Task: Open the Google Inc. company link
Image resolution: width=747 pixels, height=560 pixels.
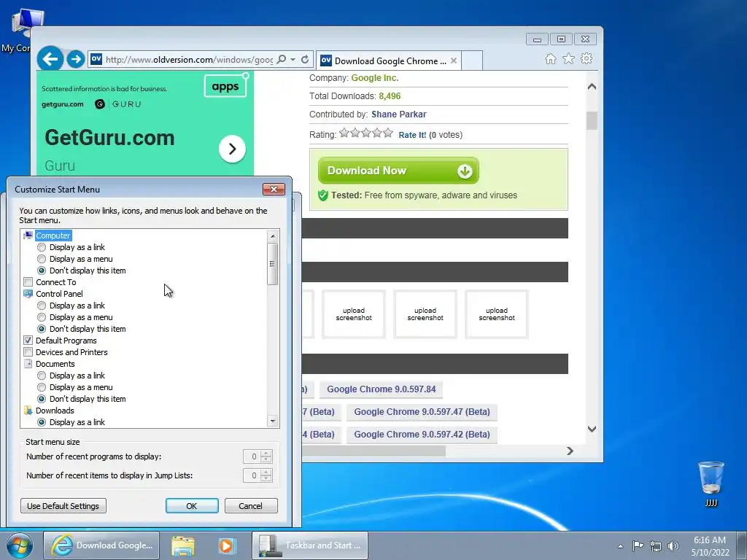Action: (374, 78)
